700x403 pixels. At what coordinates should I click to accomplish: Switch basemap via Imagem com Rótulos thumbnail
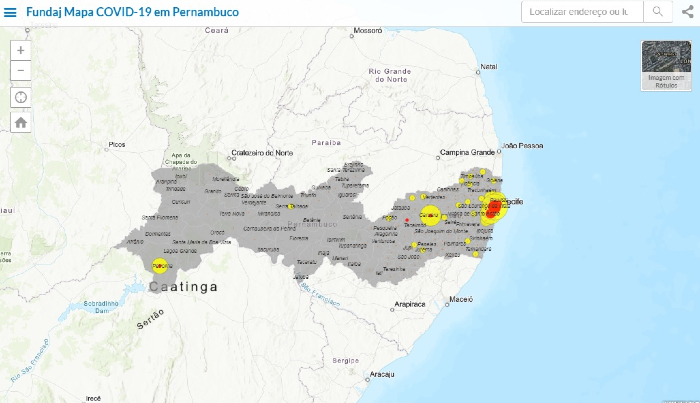coord(666,66)
